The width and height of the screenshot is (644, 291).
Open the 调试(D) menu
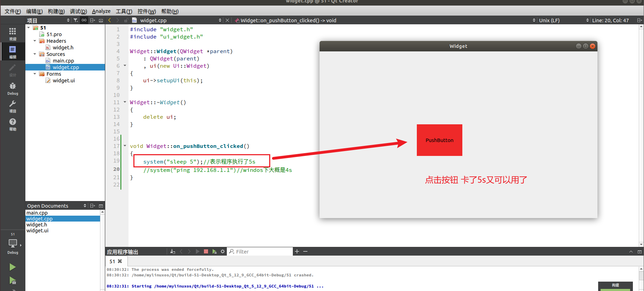[x=78, y=11]
